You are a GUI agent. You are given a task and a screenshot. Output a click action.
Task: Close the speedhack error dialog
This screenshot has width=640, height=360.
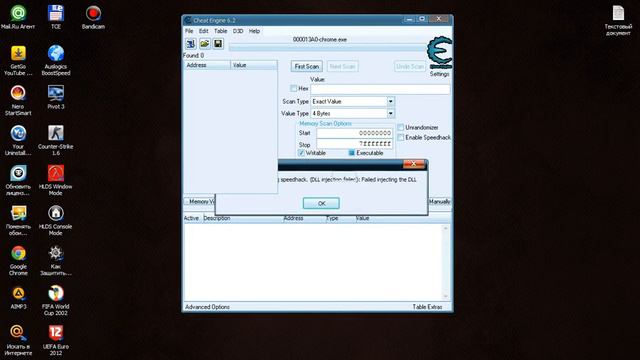413,164
